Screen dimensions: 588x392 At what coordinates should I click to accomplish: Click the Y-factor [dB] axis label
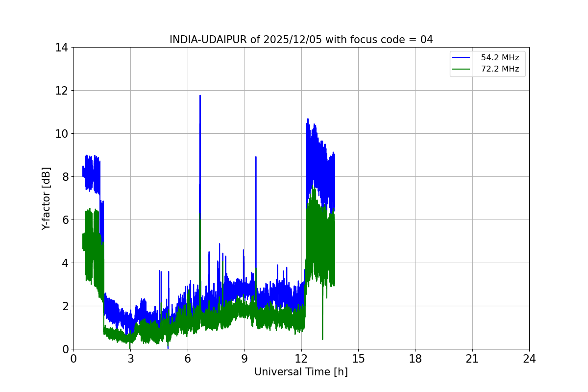[46, 198]
